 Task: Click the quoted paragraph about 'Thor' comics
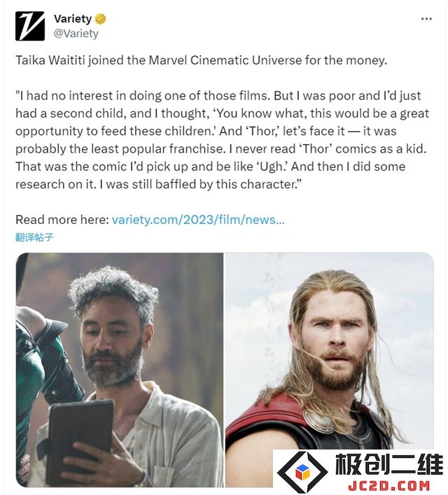point(223,140)
